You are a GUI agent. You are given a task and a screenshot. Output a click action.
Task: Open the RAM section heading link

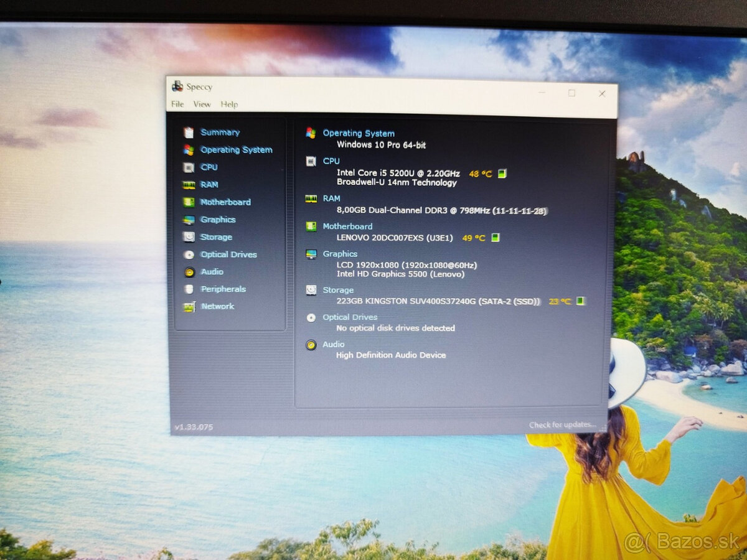point(331,198)
